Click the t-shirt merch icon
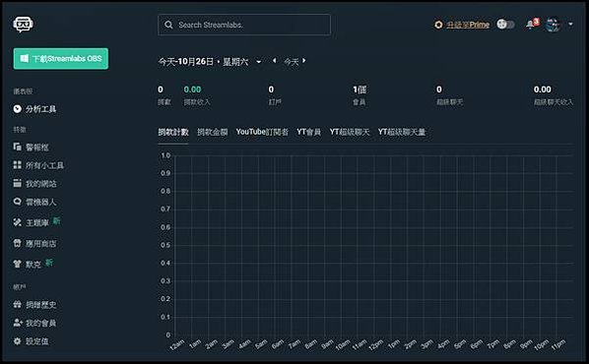Viewport: 589px width, 364px height. pos(18,264)
